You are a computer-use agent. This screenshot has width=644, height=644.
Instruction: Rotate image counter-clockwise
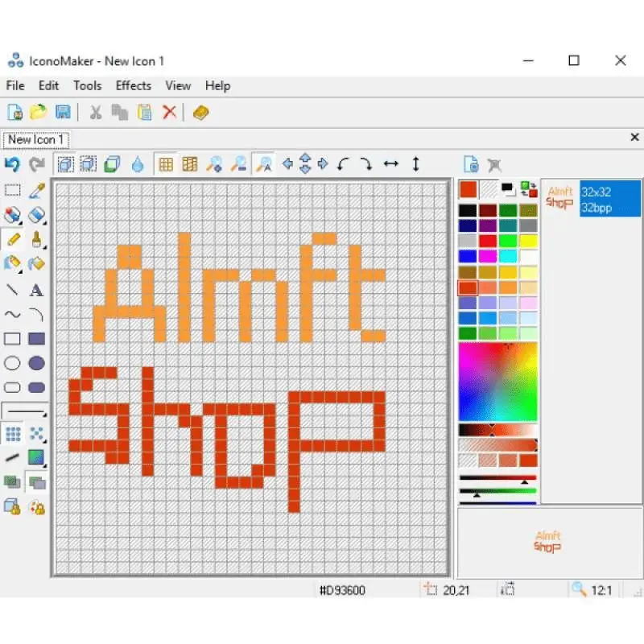[x=343, y=164]
